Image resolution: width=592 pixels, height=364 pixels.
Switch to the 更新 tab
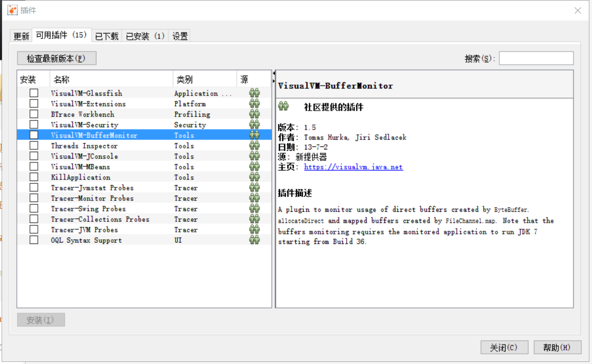[x=21, y=36]
